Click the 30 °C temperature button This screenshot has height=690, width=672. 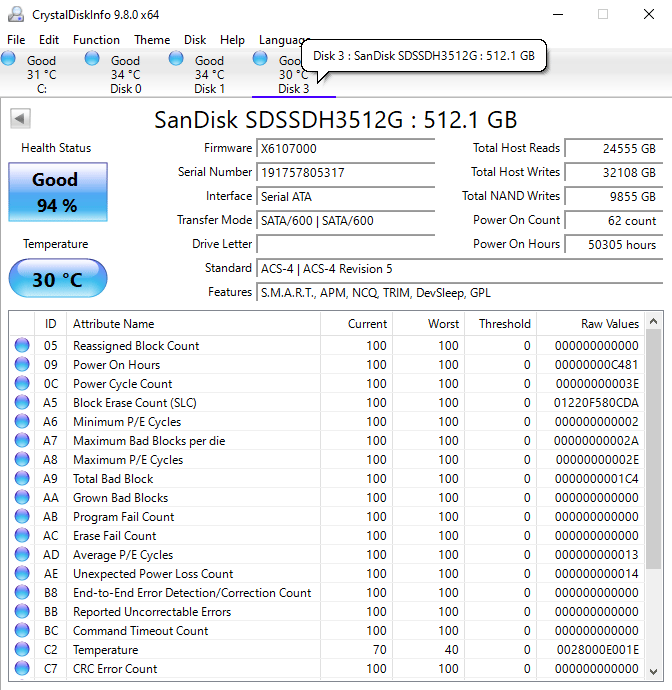point(58,278)
